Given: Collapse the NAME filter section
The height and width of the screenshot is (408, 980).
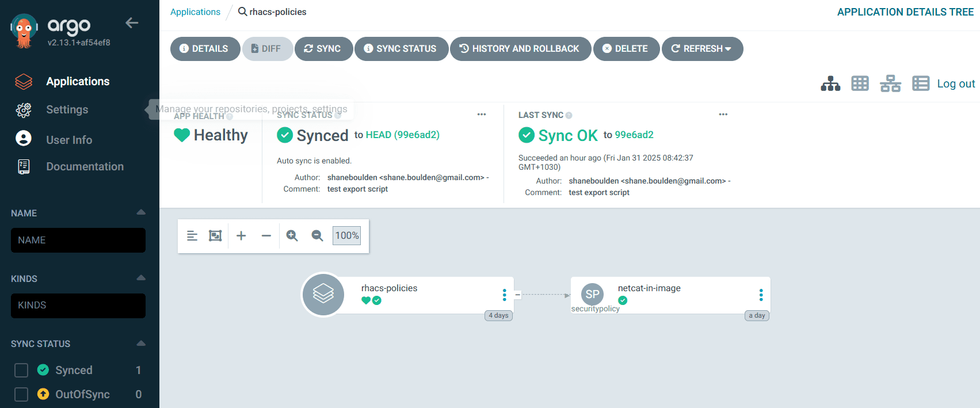Looking at the screenshot, I should click(x=141, y=212).
